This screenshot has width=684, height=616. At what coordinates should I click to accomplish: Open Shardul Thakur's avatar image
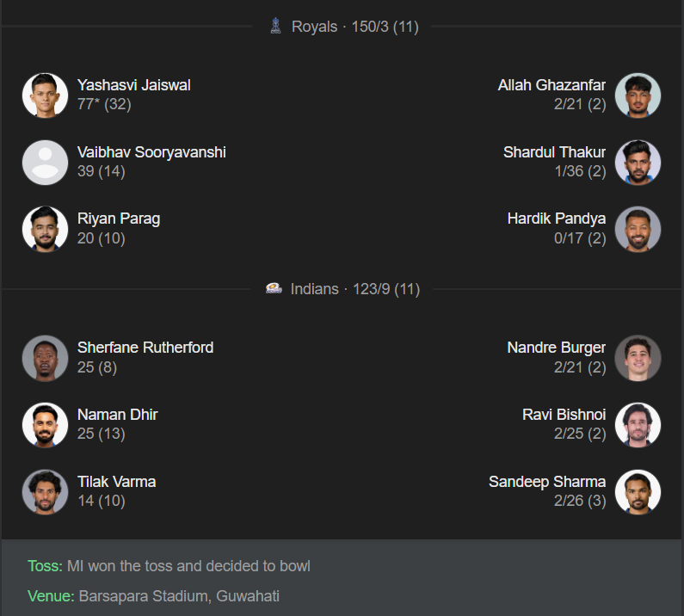[638, 162]
